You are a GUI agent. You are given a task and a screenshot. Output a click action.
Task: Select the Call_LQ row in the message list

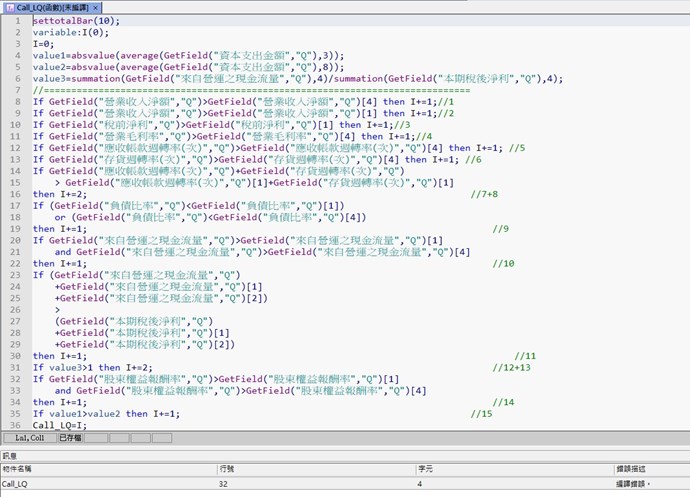point(15,483)
